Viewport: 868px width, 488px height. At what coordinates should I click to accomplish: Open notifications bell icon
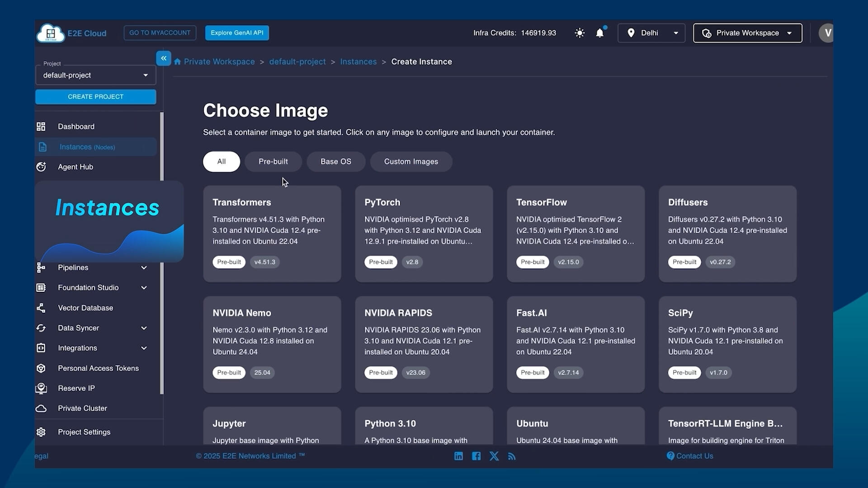click(600, 33)
